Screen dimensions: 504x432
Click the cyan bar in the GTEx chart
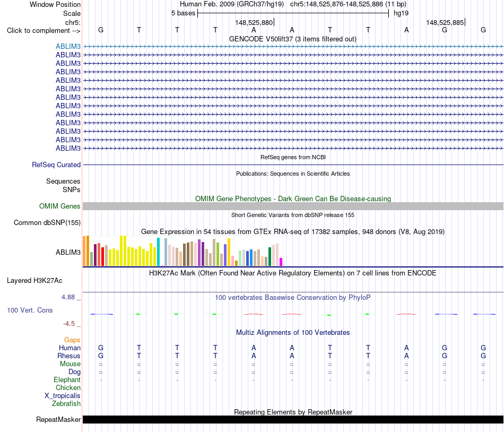(x=158, y=252)
